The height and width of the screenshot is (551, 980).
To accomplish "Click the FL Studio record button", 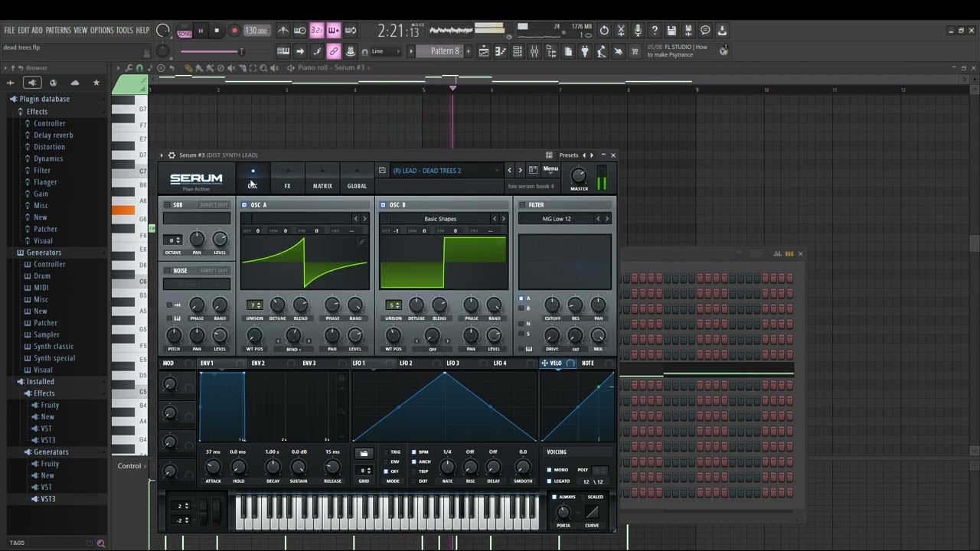I will click(234, 31).
